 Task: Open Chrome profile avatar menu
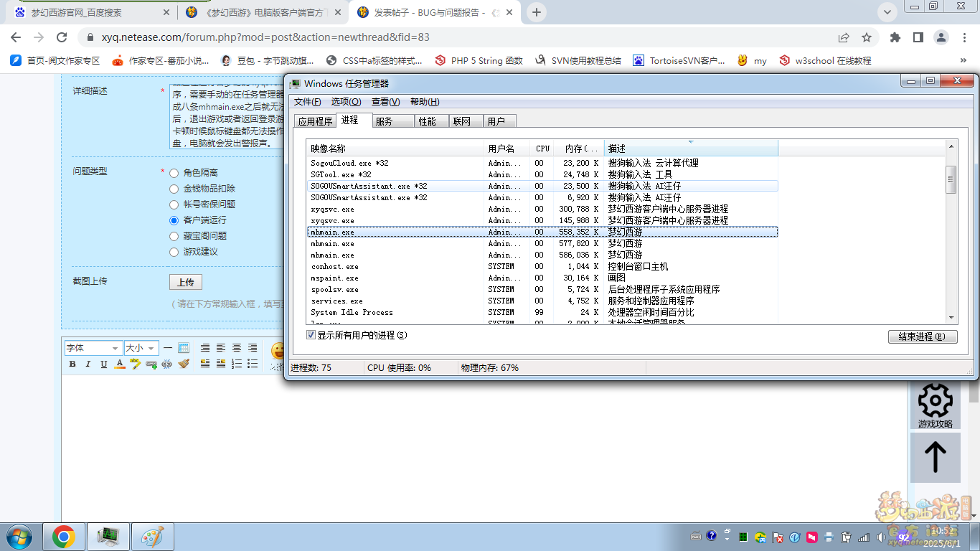tap(941, 37)
